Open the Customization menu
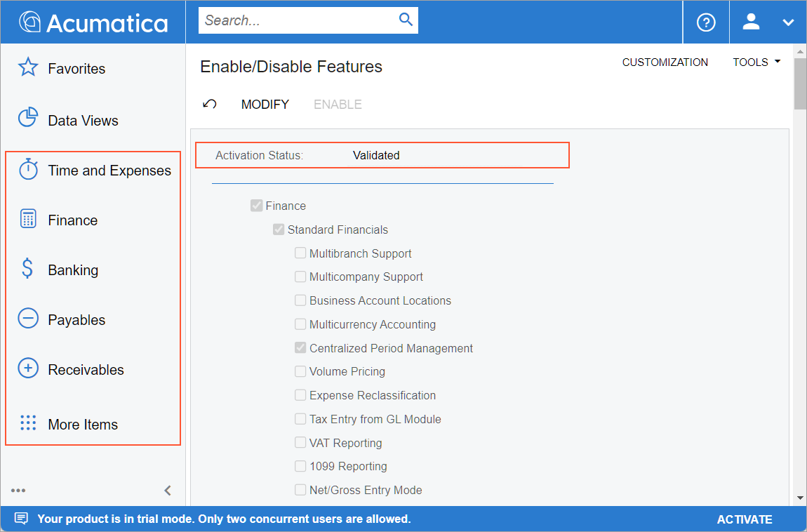 [x=665, y=62]
